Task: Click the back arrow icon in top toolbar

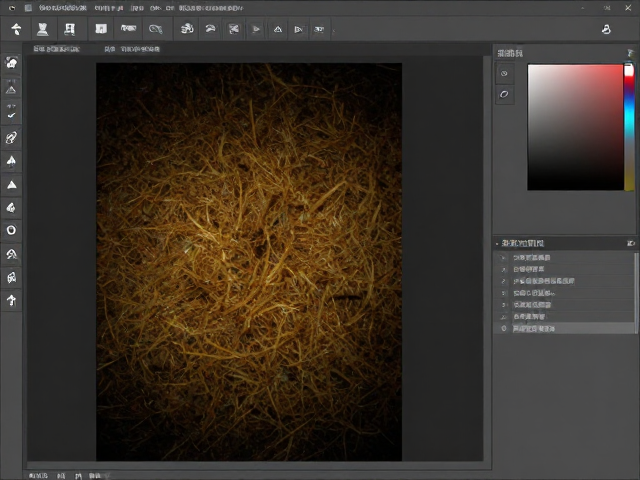Action: (x=16, y=29)
